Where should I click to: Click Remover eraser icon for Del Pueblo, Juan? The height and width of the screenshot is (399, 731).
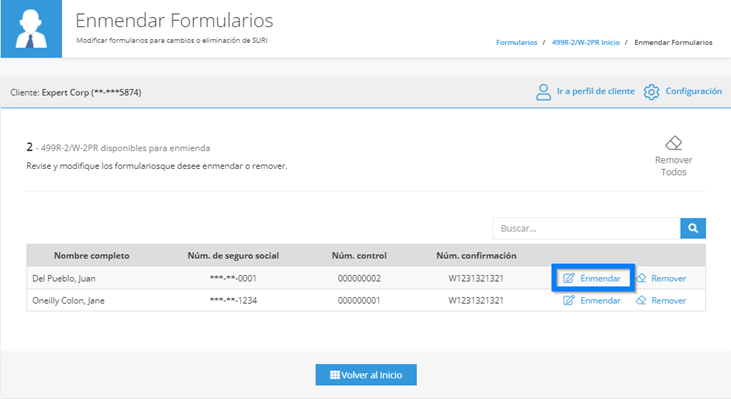click(x=641, y=278)
